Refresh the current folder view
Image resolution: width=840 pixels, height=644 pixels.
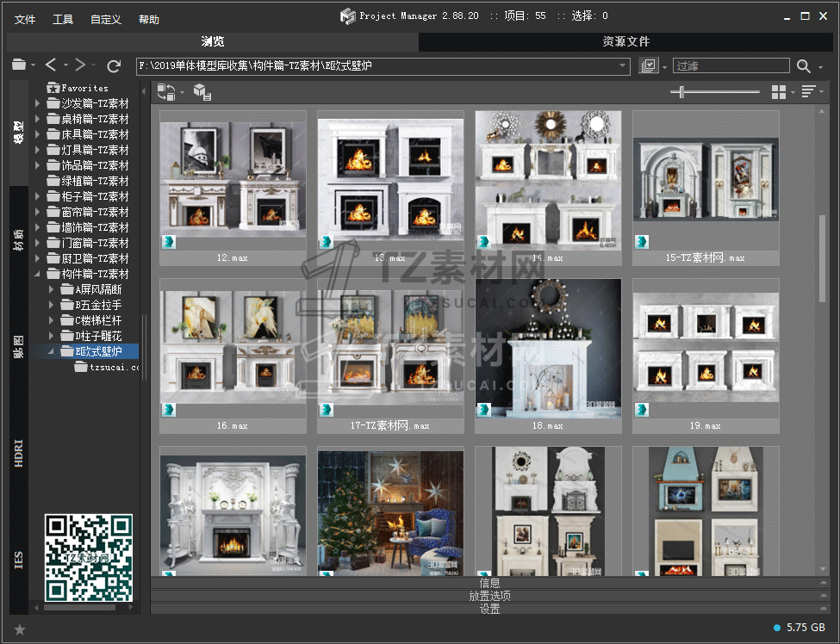114,65
